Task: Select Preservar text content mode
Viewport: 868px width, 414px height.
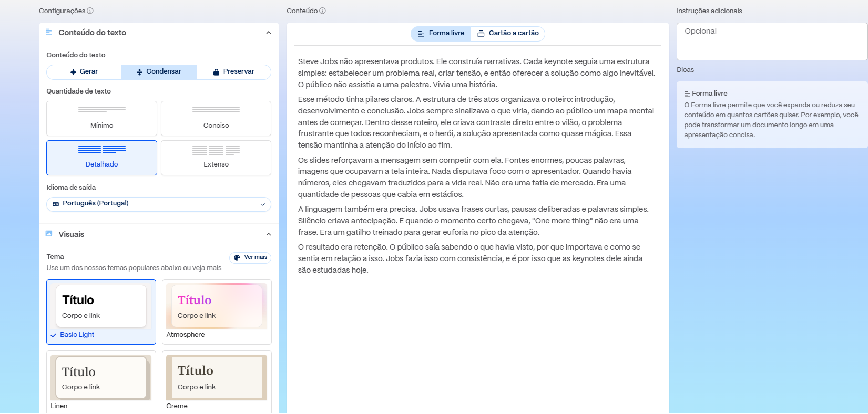Action: (x=234, y=72)
